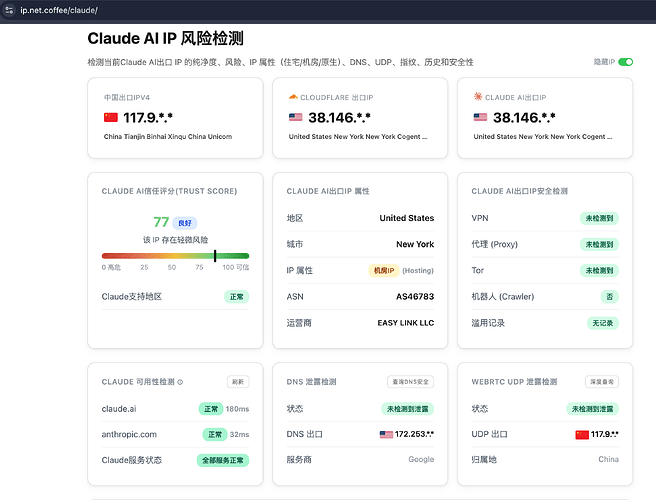Click the Claude AI exit IP 38.146.*.*
656x500 pixels.
[524, 118]
